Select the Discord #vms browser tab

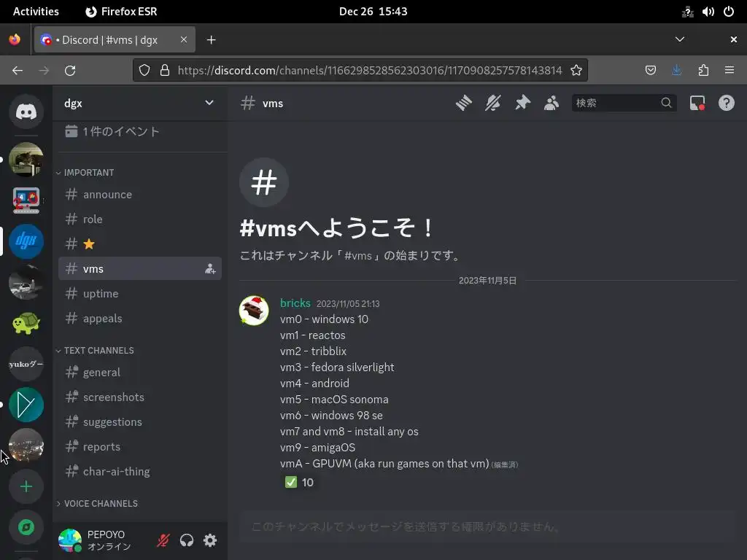tap(115, 39)
